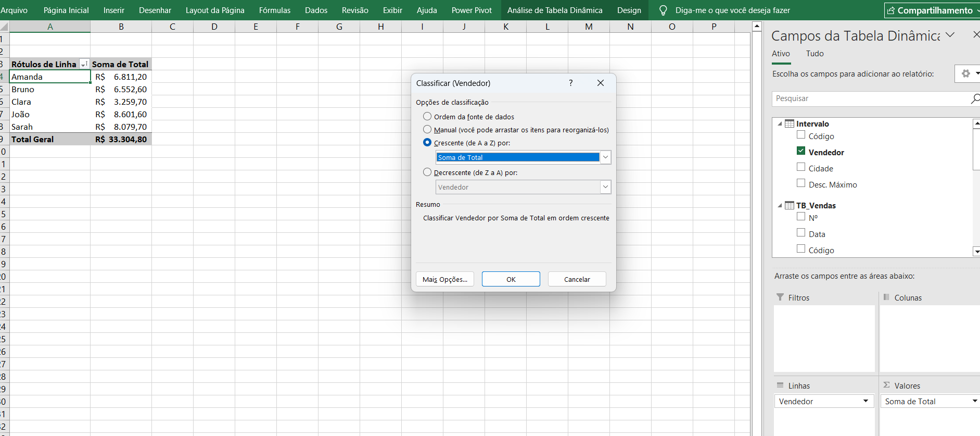980x436 pixels.
Task: Click the Colunas area label
Action: pyautogui.click(x=908, y=297)
